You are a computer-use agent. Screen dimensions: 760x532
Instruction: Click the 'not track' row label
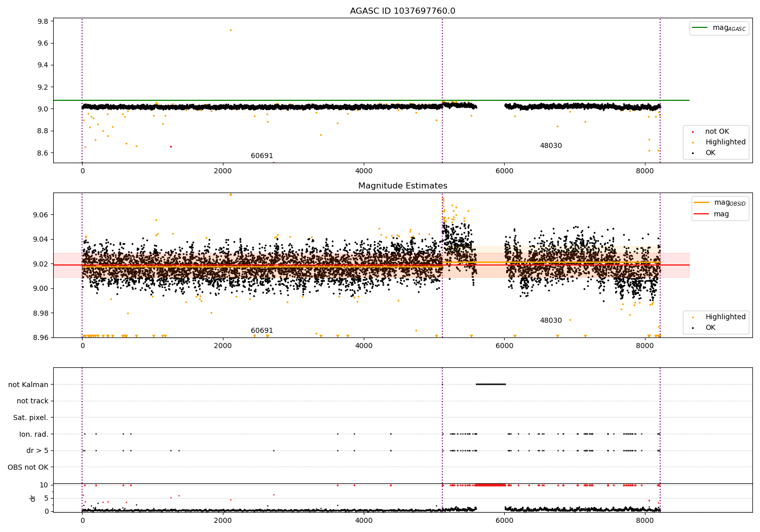pyautogui.click(x=32, y=401)
